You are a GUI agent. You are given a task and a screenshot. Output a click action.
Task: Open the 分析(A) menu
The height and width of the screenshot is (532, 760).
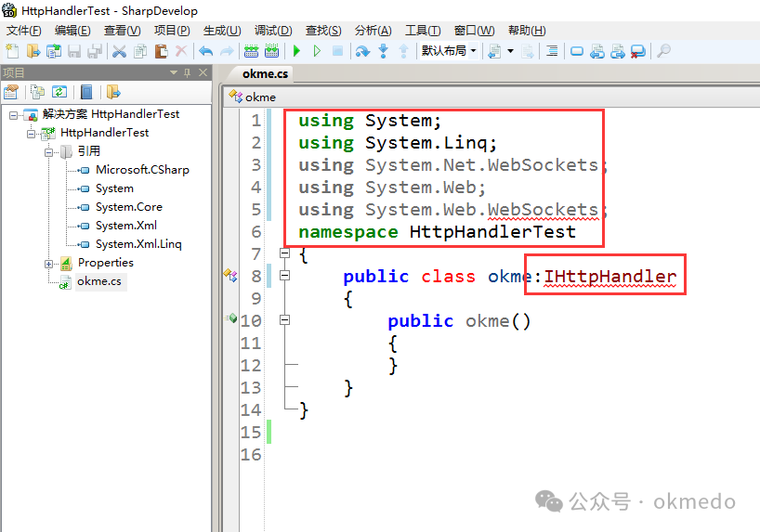point(373,31)
